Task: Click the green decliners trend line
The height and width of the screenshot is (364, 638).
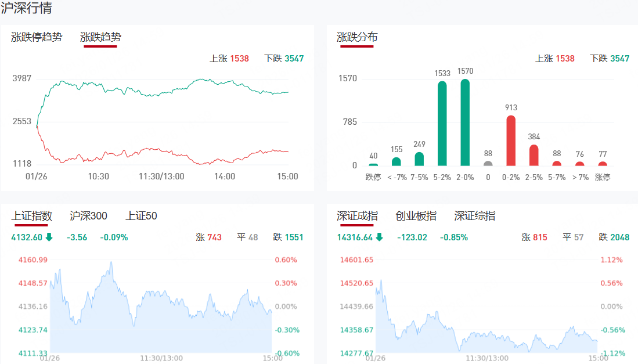Action: pyautogui.click(x=163, y=92)
